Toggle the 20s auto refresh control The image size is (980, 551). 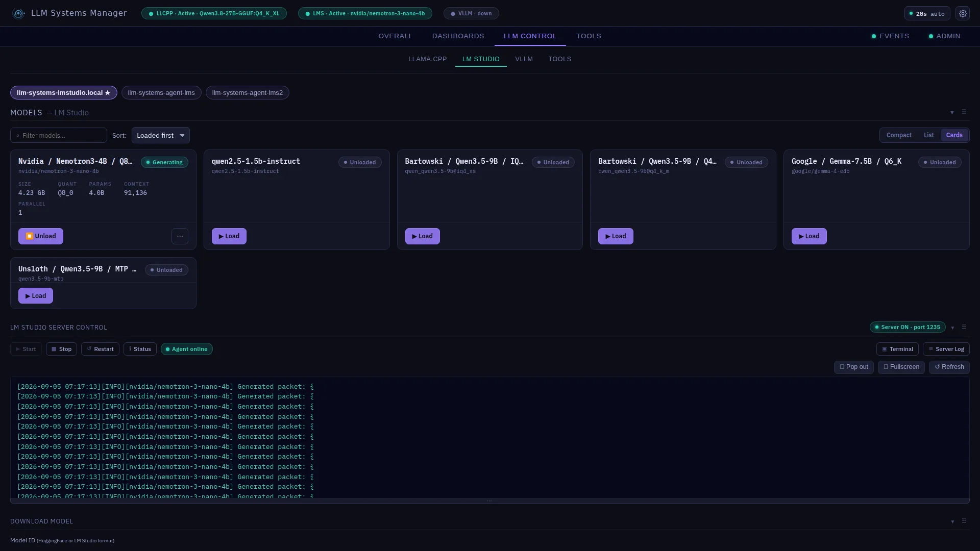coord(927,14)
